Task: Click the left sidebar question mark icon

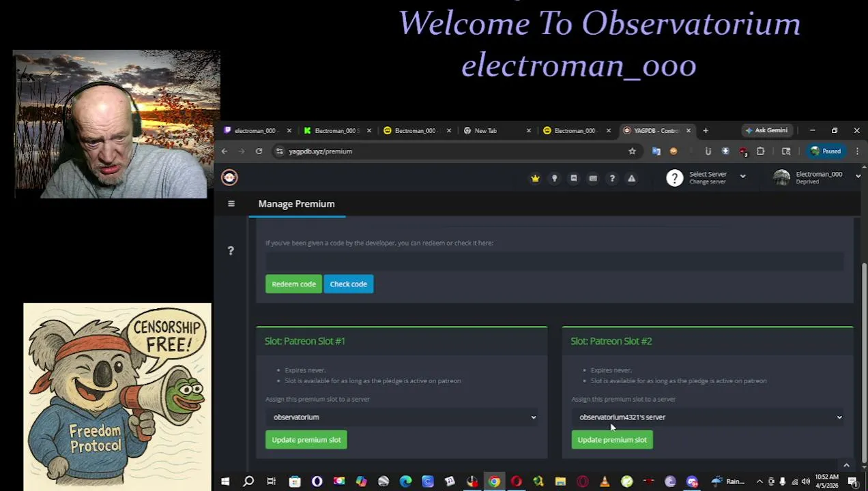Action: tap(231, 251)
